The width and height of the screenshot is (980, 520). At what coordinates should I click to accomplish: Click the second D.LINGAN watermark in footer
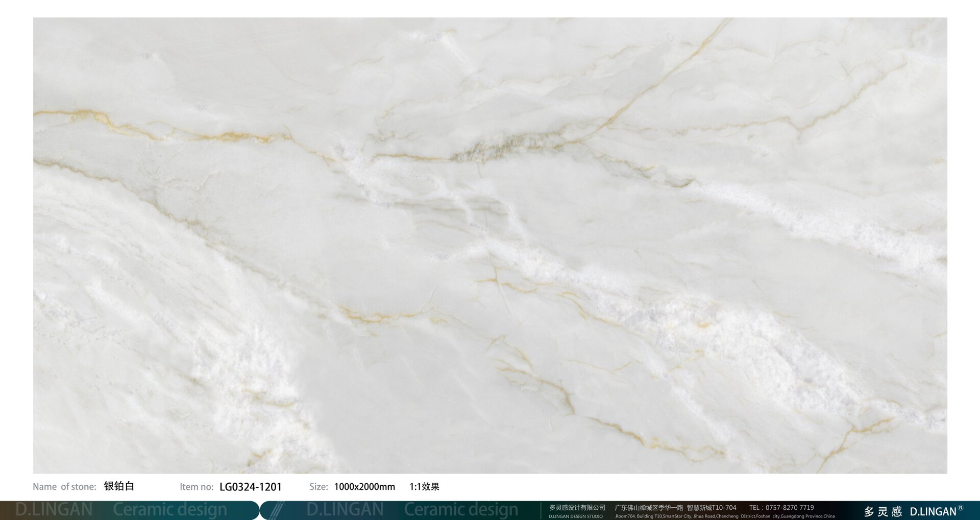tap(345, 510)
